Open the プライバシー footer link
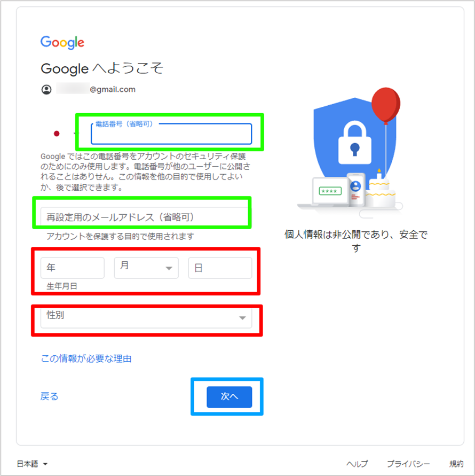This screenshot has height=476, width=475. coord(408,464)
